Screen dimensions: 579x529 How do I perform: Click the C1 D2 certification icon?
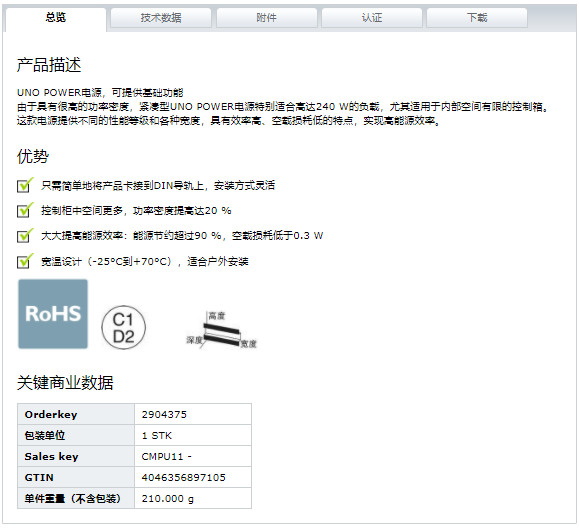(123, 327)
